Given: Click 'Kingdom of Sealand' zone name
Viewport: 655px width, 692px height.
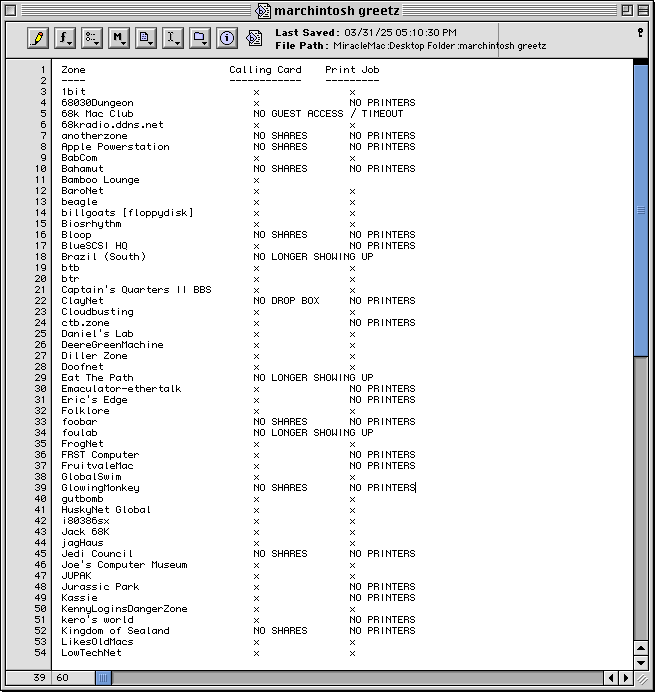Looking at the screenshot, I should pyautogui.click(x=115, y=631).
